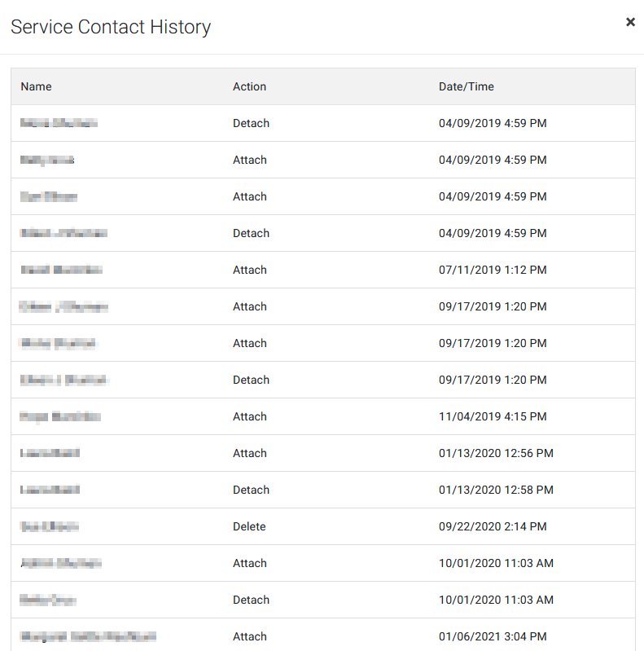Click the Attach entry dated 01/06/2021 3:04 PM

[323, 636]
